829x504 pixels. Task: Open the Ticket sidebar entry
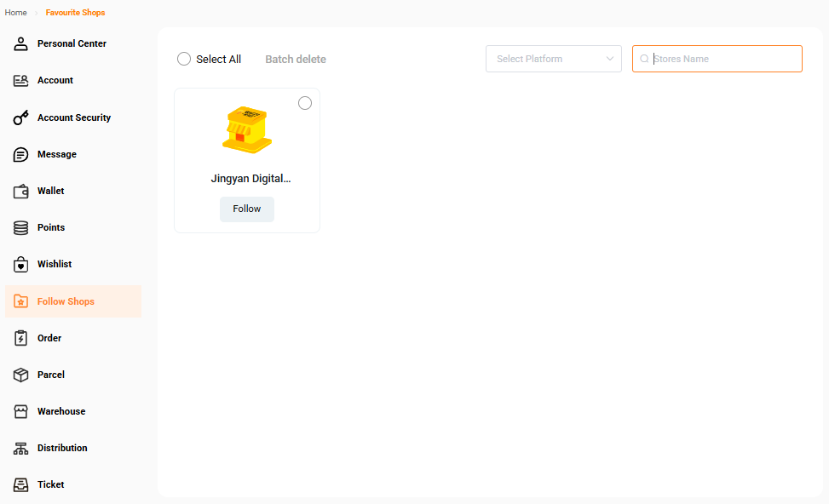[50, 484]
